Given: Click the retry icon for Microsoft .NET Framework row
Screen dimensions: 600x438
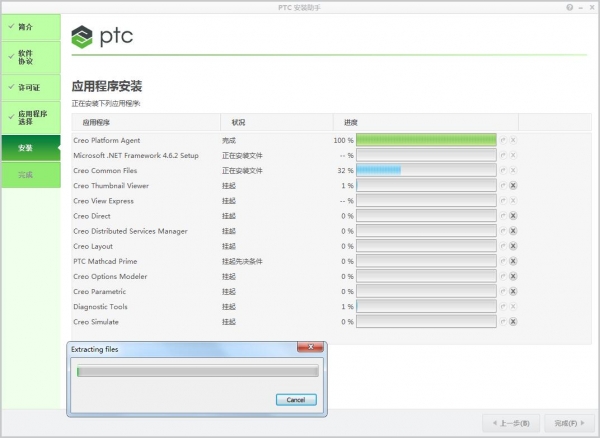Looking at the screenshot, I should [503, 155].
